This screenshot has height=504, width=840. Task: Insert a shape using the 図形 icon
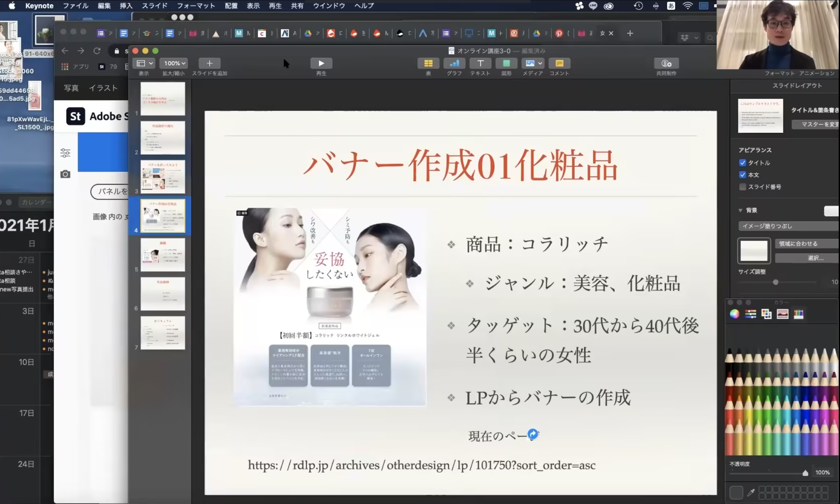[506, 63]
